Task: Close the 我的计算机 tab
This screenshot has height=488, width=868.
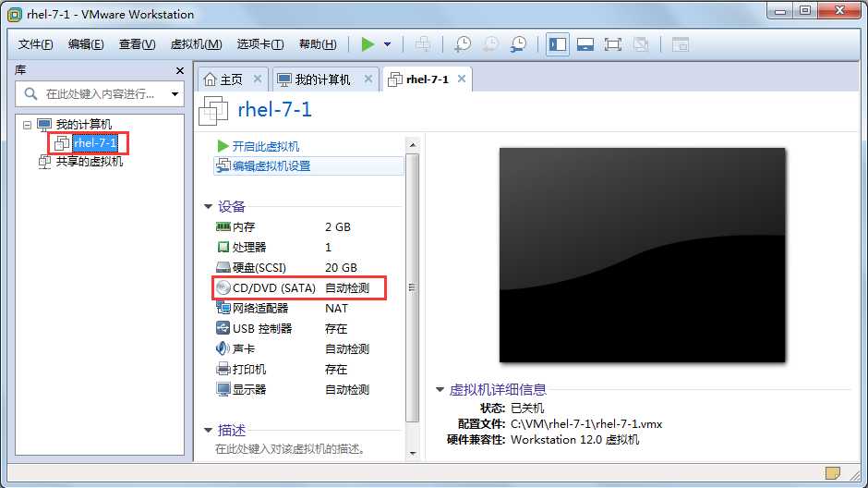Action: click(368, 79)
